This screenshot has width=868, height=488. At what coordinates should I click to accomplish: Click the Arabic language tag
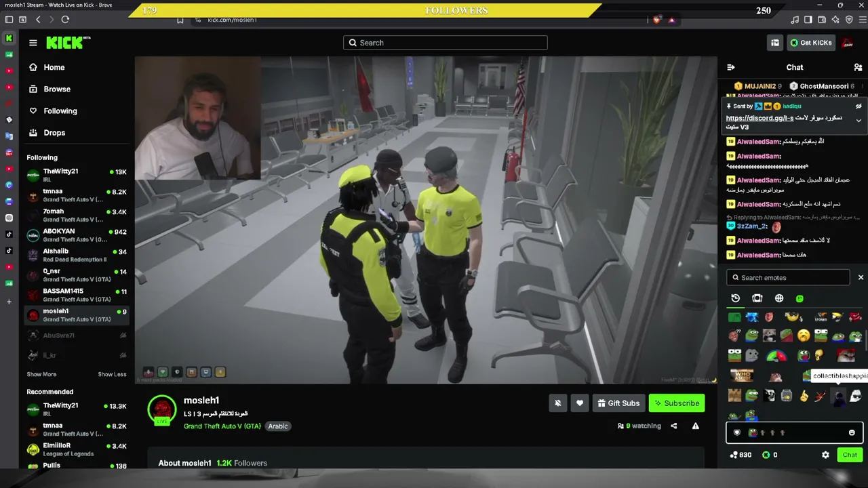click(278, 426)
